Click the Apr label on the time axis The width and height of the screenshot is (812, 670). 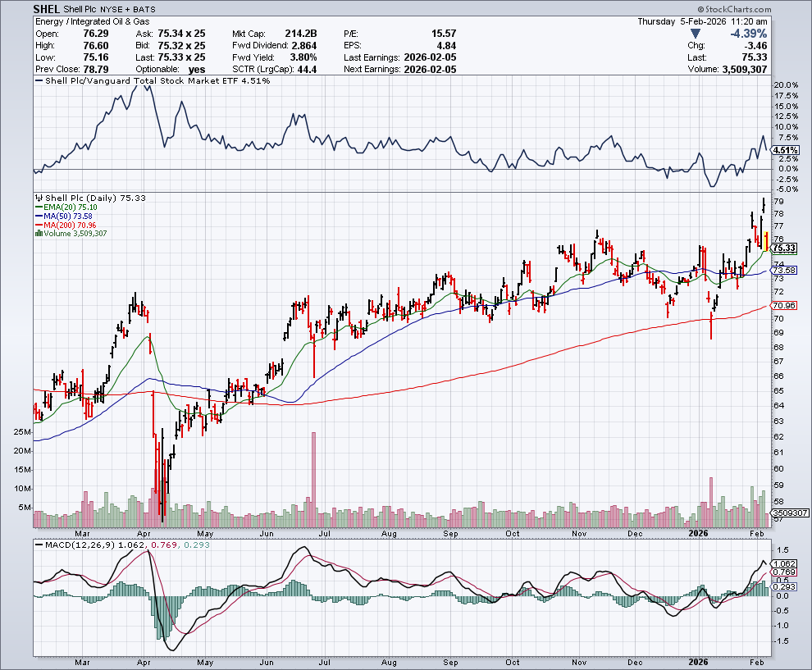[x=144, y=660]
